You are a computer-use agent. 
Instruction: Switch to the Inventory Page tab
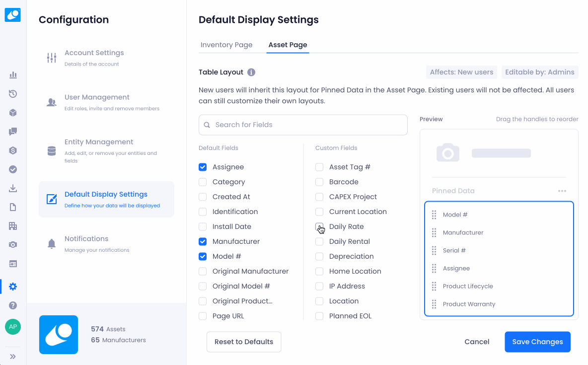(226, 45)
